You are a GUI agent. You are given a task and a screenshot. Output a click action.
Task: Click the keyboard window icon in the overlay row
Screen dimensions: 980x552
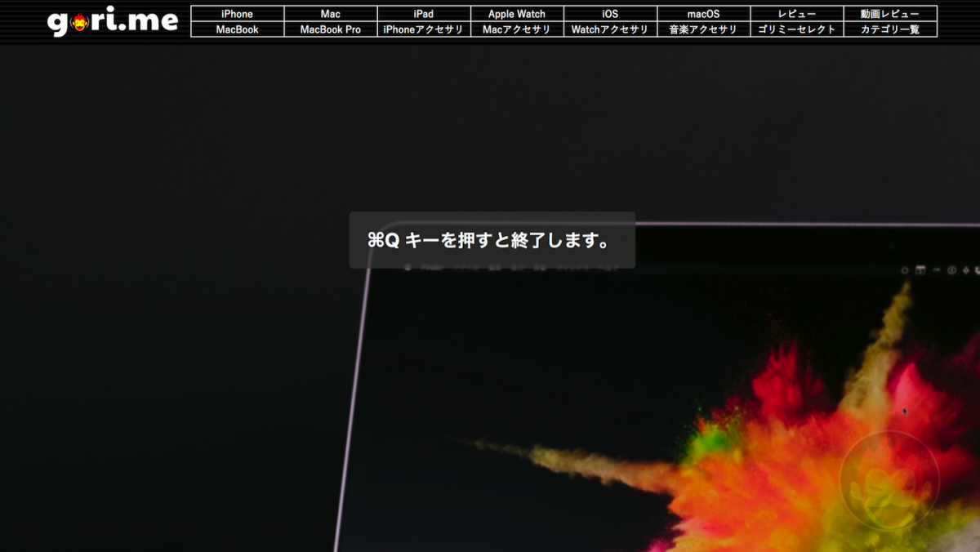tap(920, 269)
